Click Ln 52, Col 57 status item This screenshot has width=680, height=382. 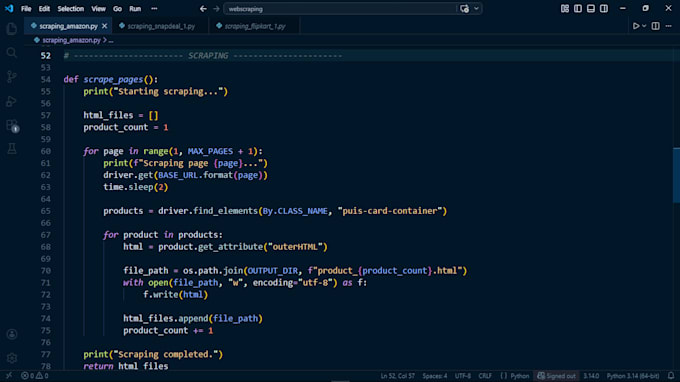tap(398, 376)
